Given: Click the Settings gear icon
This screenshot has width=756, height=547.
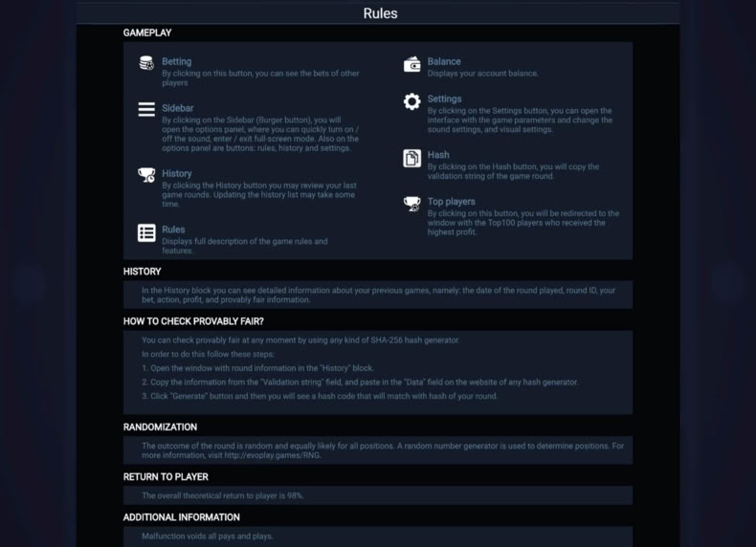Looking at the screenshot, I should (411, 101).
